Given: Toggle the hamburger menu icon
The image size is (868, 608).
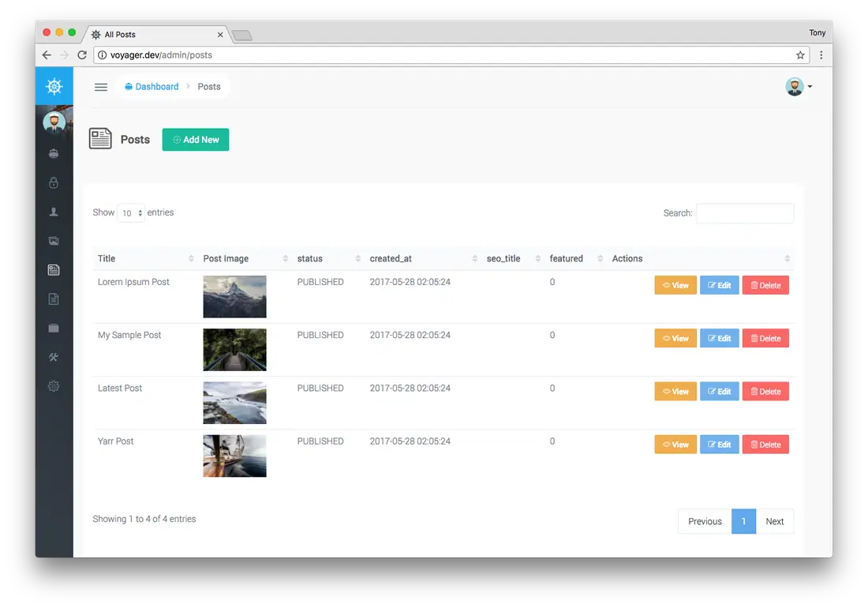Looking at the screenshot, I should click(101, 87).
